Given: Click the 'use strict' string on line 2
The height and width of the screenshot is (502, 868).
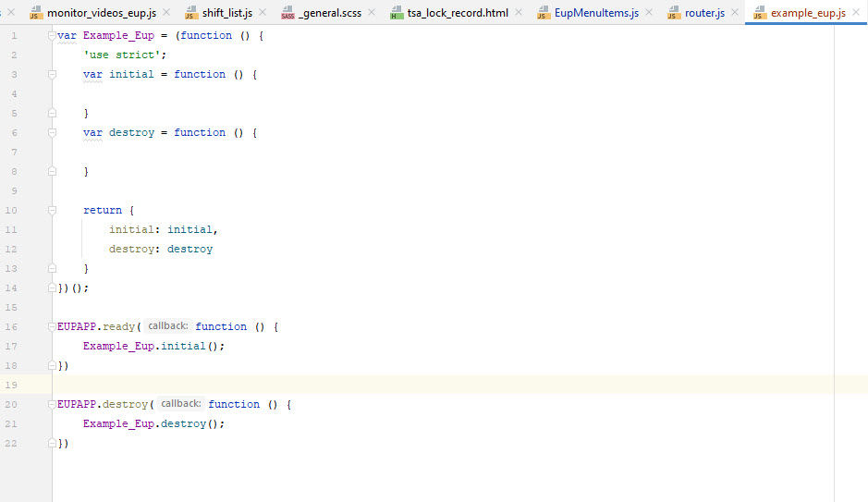Looking at the screenshot, I should tap(121, 55).
